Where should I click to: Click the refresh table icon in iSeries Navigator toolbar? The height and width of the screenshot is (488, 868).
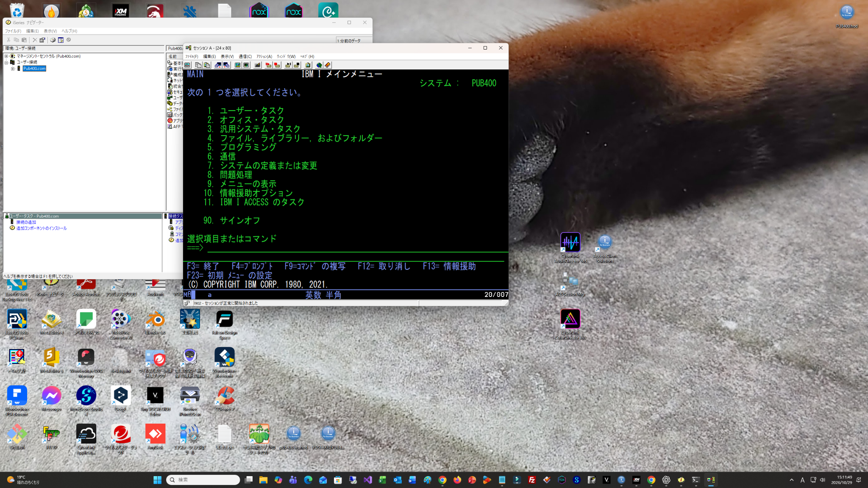61,40
